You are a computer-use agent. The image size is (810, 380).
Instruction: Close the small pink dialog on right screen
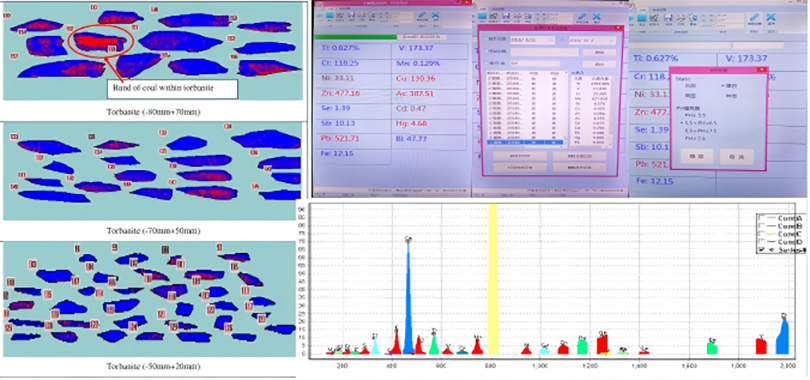pyautogui.click(x=762, y=69)
